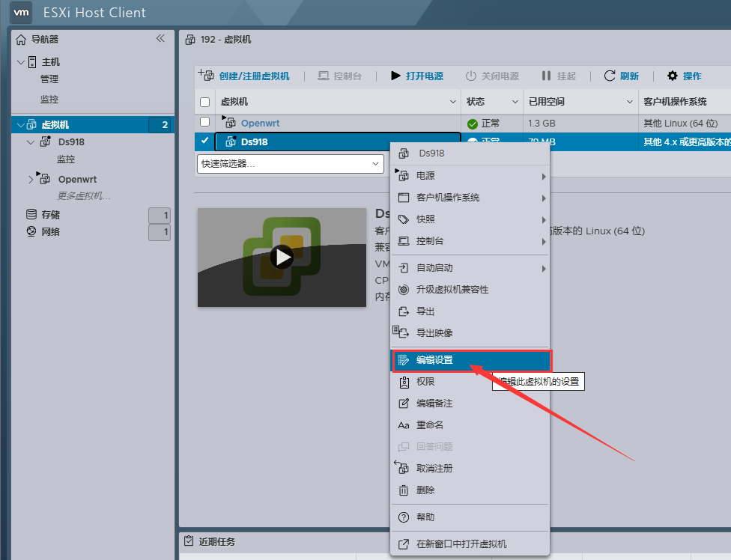Image resolution: width=731 pixels, height=560 pixels.
Task: Click the Openwrt VM icon in navigator tree
Action: pos(43,178)
